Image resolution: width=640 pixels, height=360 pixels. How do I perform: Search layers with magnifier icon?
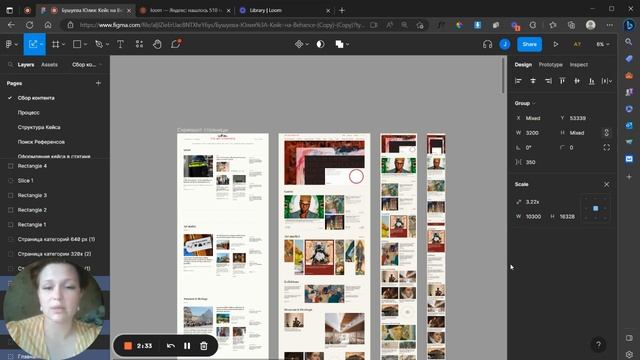10,64
